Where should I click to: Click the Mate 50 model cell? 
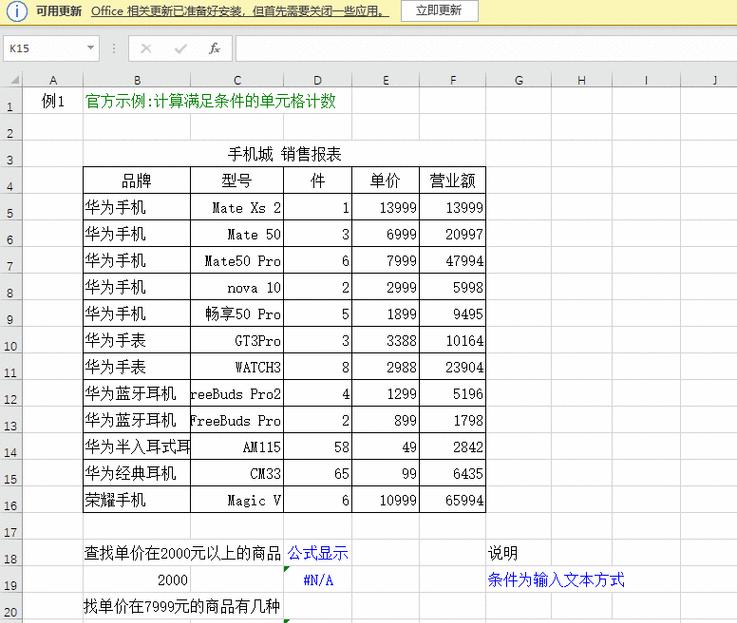pyautogui.click(x=237, y=234)
